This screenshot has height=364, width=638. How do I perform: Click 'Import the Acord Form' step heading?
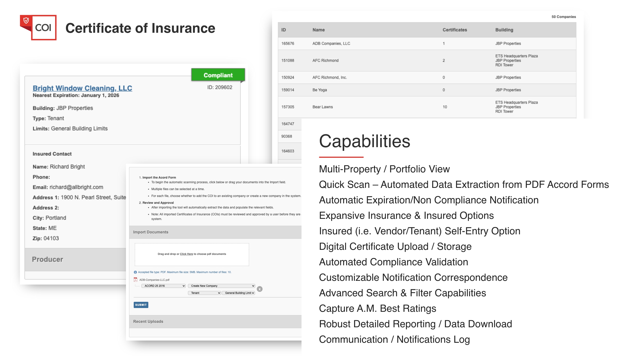click(x=159, y=177)
